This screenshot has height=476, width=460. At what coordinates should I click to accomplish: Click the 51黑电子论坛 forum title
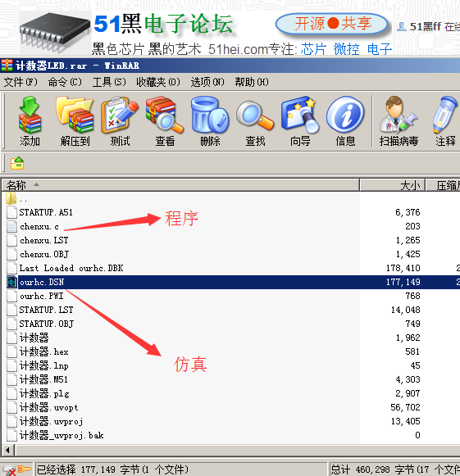coord(163,25)
